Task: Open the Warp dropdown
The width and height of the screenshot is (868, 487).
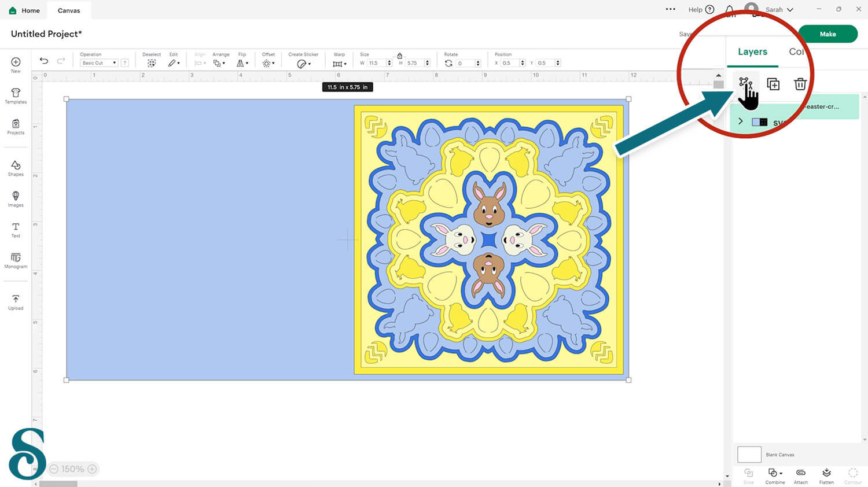Action: tap(339, 64)
